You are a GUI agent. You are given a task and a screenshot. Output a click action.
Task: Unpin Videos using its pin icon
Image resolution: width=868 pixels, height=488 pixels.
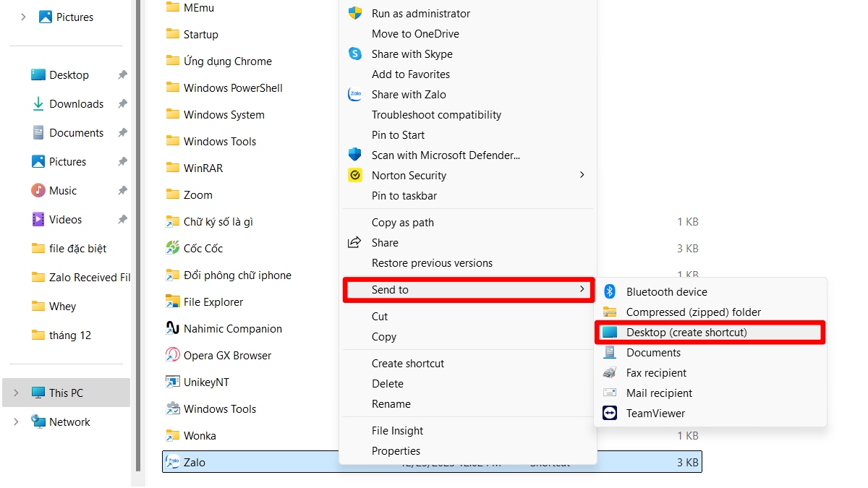point(122,219)
